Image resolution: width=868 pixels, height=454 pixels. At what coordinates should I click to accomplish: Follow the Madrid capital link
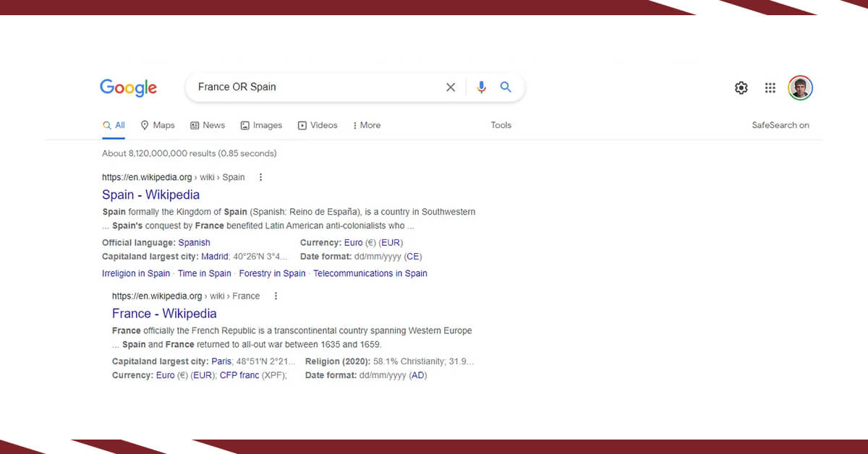[215, 257]
